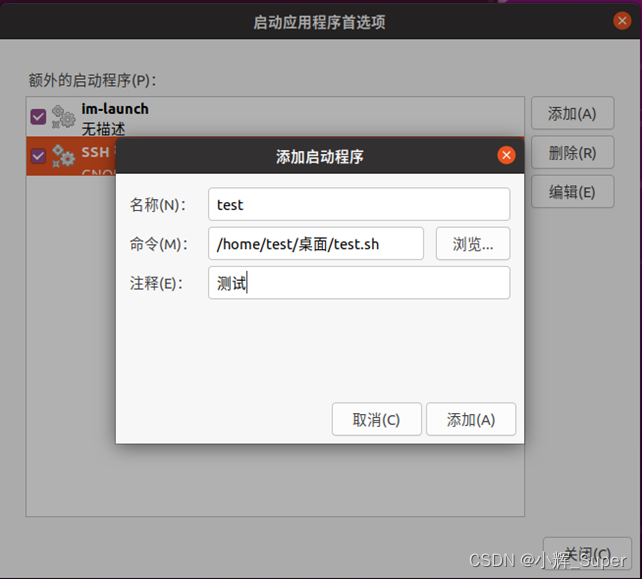Open the 浏览... browse file button
The image size is (642, 579).
[473, 244]
